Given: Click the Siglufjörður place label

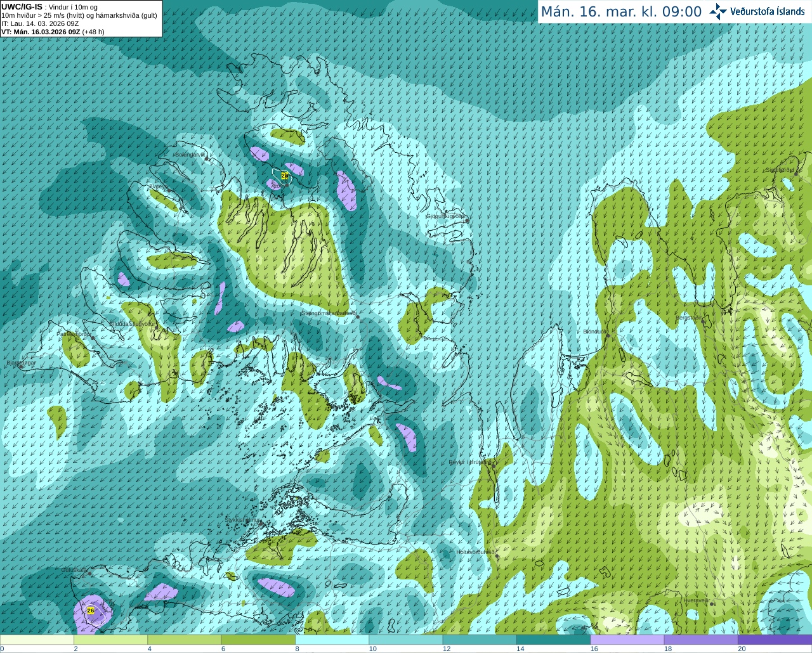Looking at the screenshot, I should pyautogui.click(x=780, y=170).
